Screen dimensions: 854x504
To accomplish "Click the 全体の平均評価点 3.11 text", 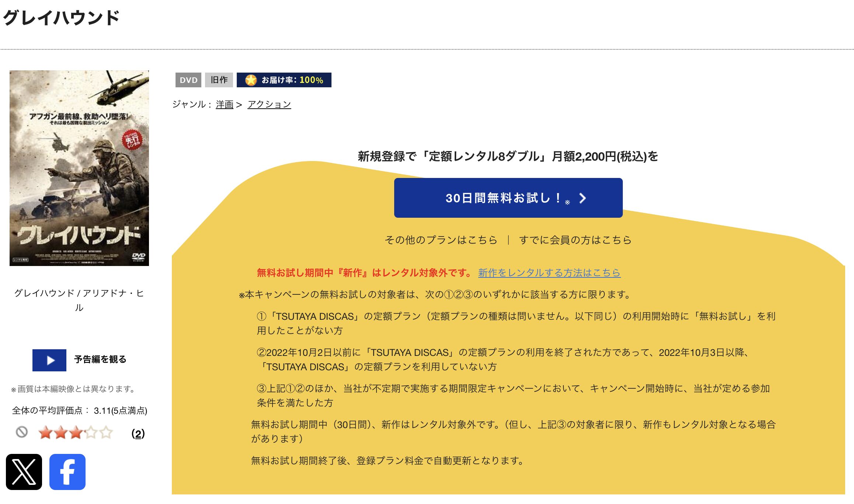I will [80, 410].
